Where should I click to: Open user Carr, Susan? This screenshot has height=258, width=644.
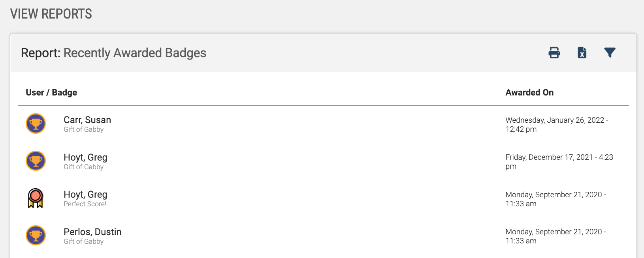(87, 120)
